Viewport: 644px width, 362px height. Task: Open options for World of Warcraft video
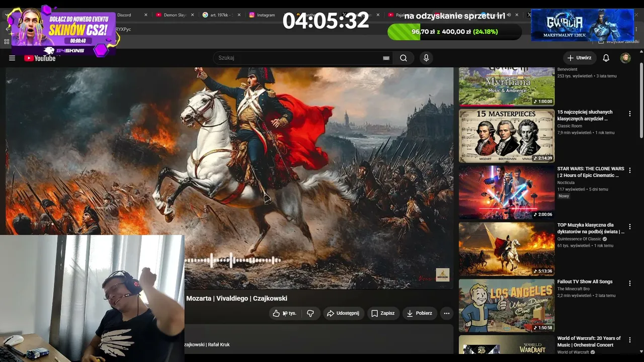coord(629,340)
